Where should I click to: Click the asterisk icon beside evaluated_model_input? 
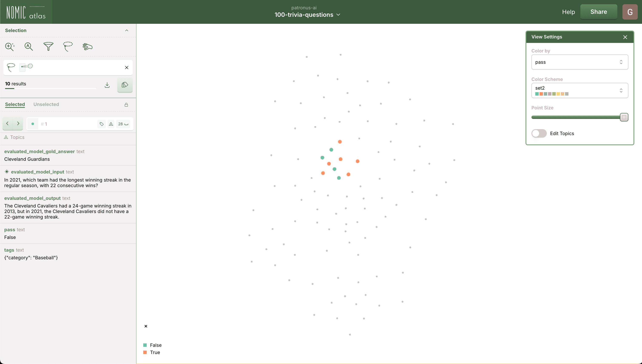[7, 172]
